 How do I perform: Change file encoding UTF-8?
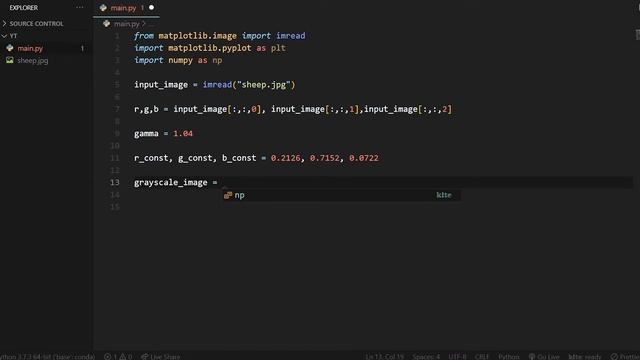pos(457,356)
